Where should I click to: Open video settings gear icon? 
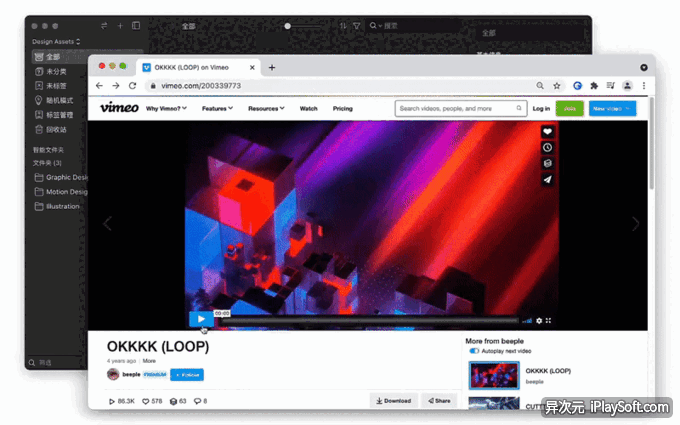(539, 320)
